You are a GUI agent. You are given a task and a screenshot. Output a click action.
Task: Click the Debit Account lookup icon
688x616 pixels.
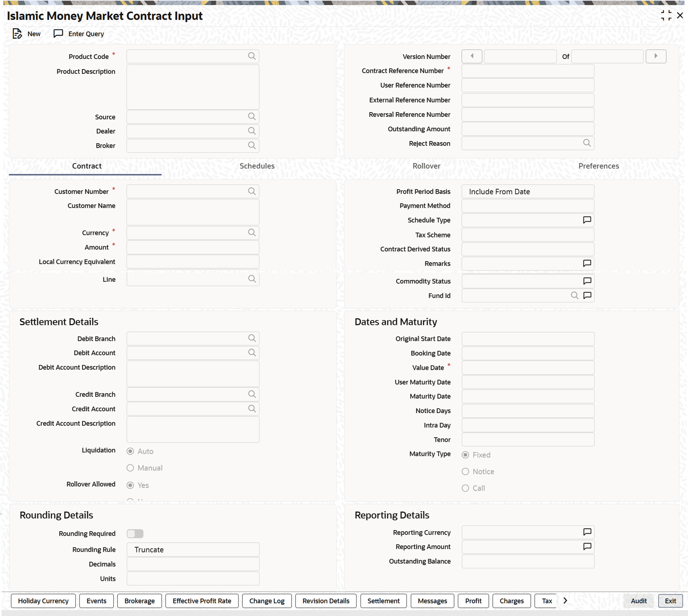[x=252, y=353]
